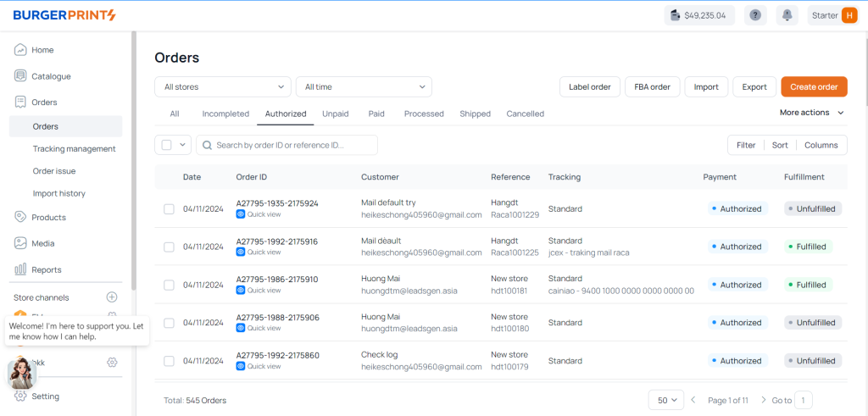Click the Catalogue sidebar icon

click(x=20, y=76)
